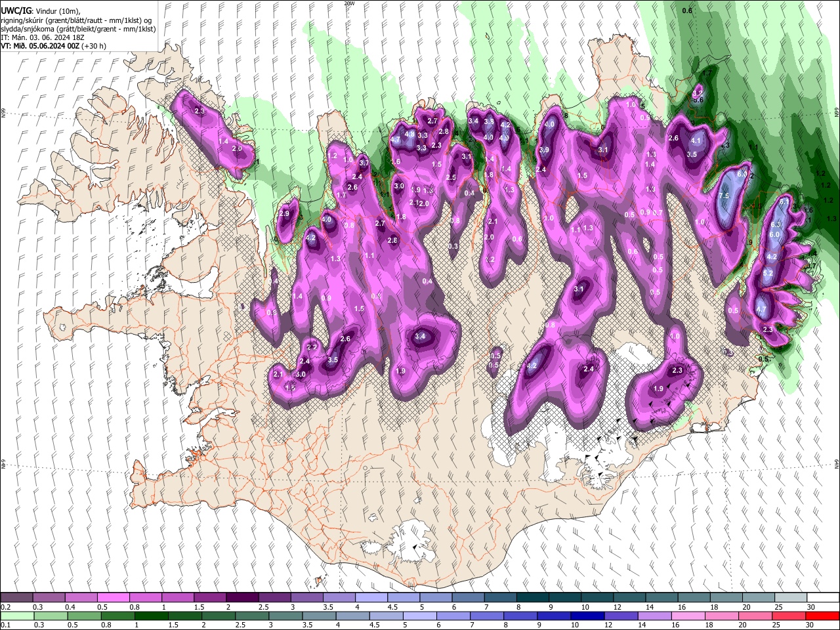
Task: Pick the lower legend swatch between 0.1 and 0.3
Action: click(17, 616)
